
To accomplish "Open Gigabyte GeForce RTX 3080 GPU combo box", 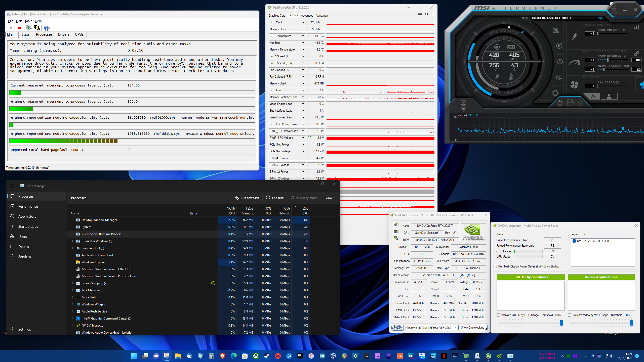I will click(x=431, y=328).
